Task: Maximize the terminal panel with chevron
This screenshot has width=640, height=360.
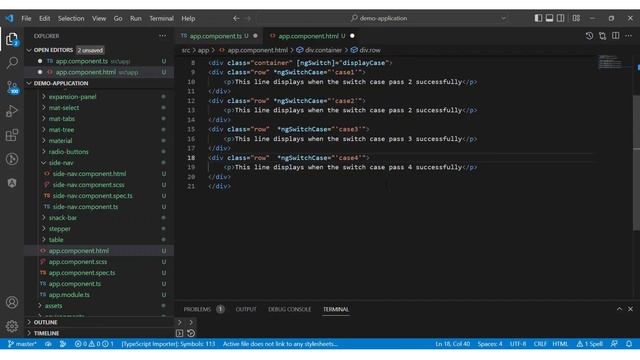Action: tap(619, 309)
